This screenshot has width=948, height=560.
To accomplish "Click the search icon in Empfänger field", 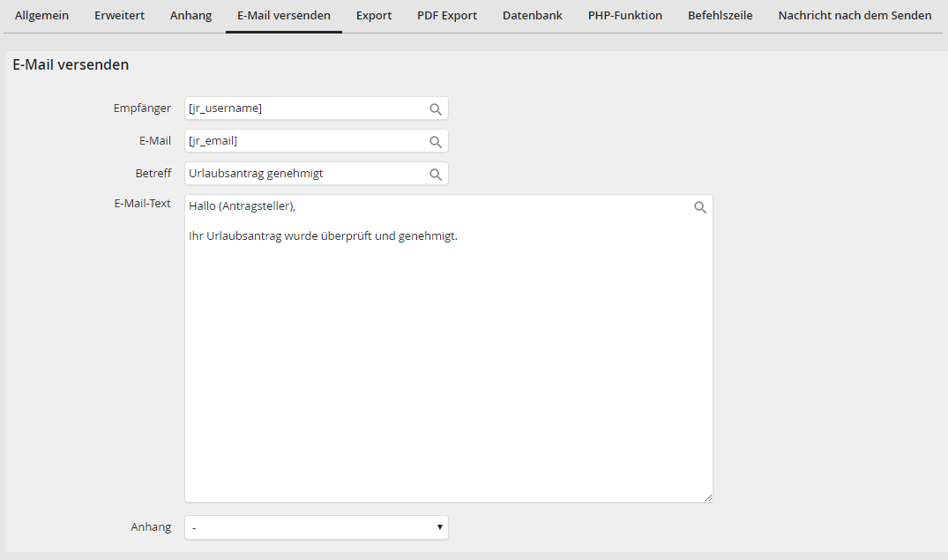I will coord(435,109).
